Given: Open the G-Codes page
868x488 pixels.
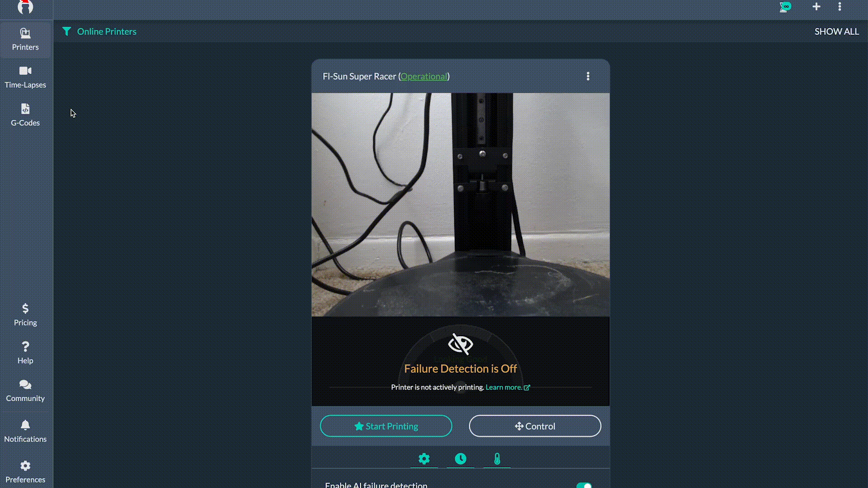Looking at the screenshot, I should tap(25, 116).
